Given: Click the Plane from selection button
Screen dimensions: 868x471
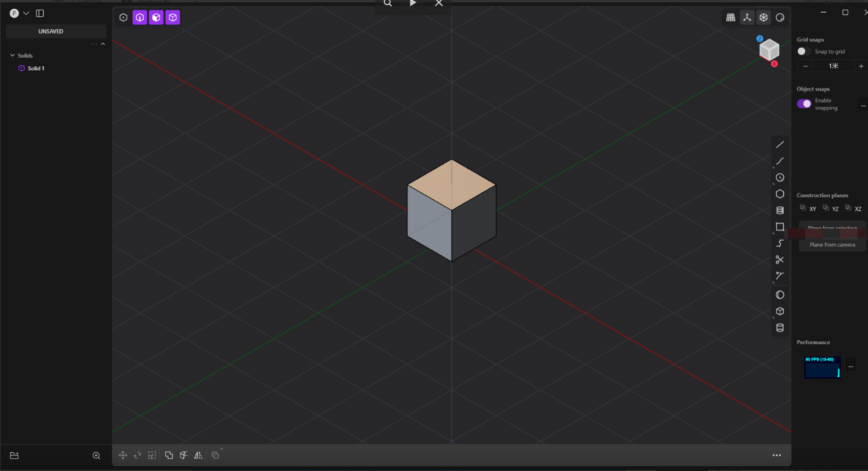Looking at the screenshot, I should (x=833, y=228).
